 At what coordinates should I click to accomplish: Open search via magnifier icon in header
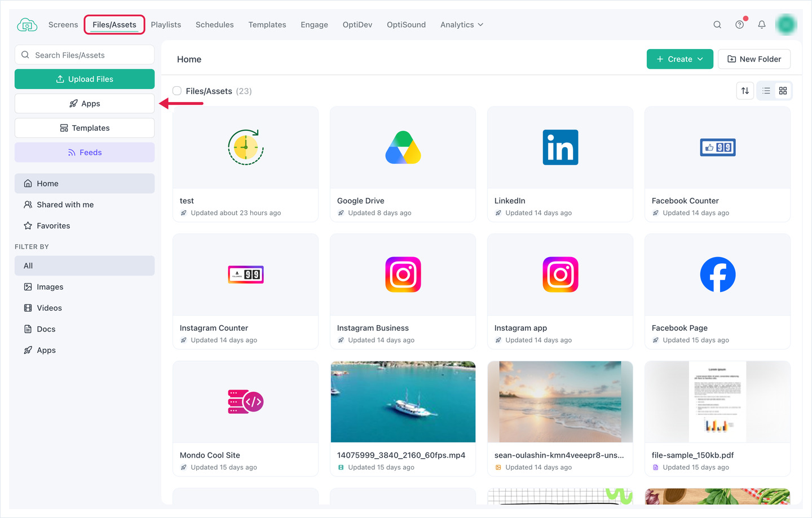coord(717,25)
